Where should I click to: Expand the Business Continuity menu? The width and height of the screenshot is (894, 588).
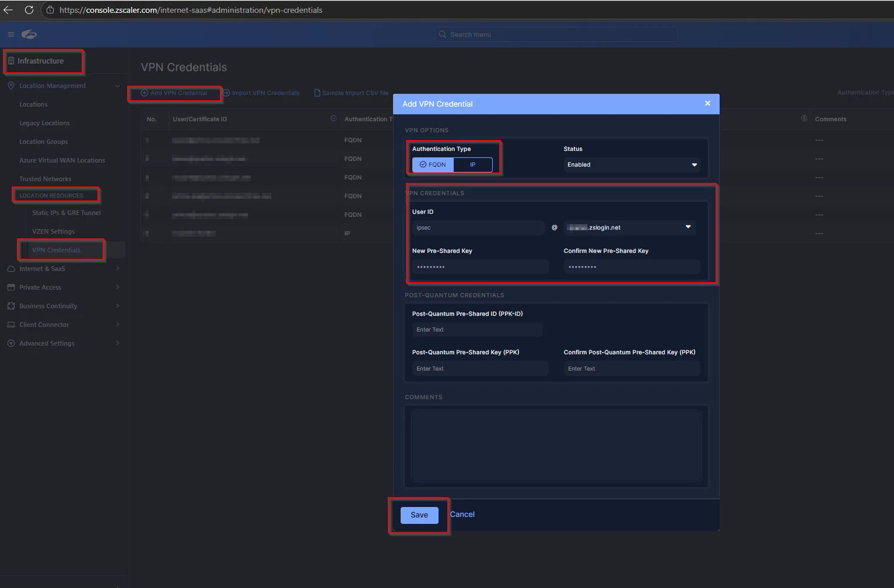(117, 306)
